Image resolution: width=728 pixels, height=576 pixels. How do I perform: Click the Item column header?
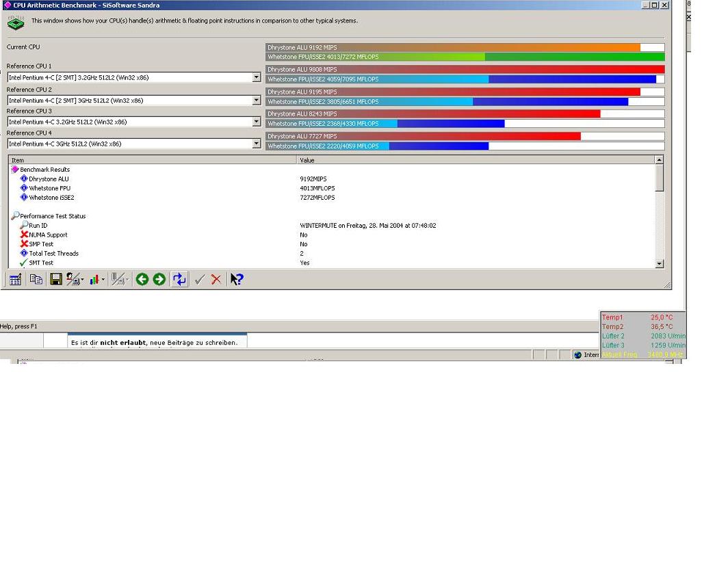point(153,160)
